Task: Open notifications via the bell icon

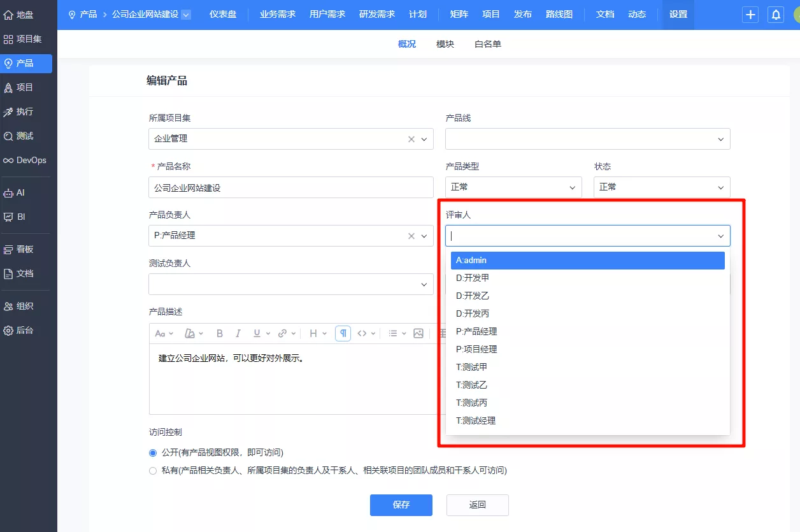Action: [x=776, y=15]
